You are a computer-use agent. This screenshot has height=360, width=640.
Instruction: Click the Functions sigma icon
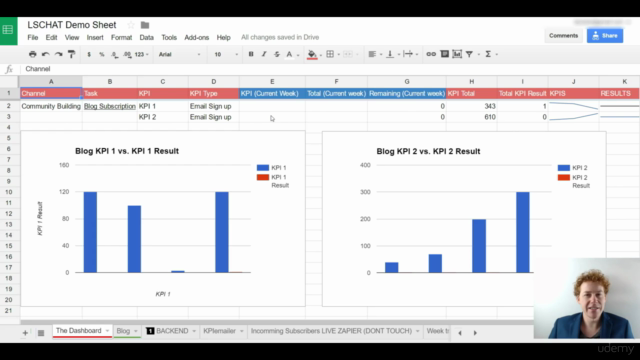point(488,54)
